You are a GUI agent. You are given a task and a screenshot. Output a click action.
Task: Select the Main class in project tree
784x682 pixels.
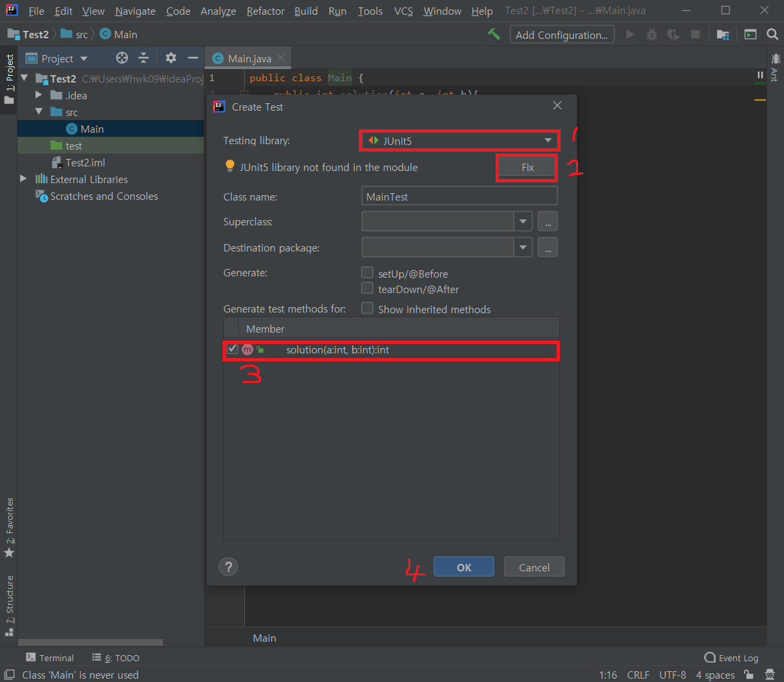click(111, 129)
